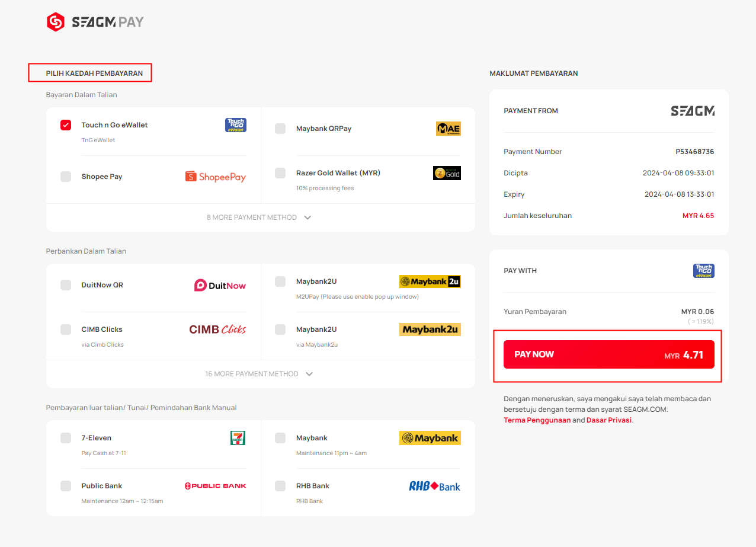The width and height of the screenshot is (756, 547).
Task: Tick the Razer Gold Wallet (MYR) checkbox
Action: (x=280, y=173)
